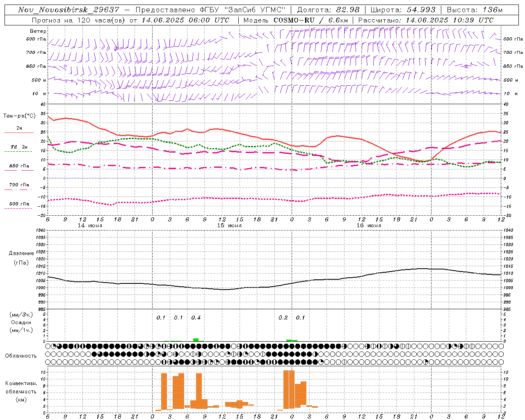Image resolution: width=525 pixels, height=420 pixels.
Task: Click the 16 июня date label
Action: [369, 226]
